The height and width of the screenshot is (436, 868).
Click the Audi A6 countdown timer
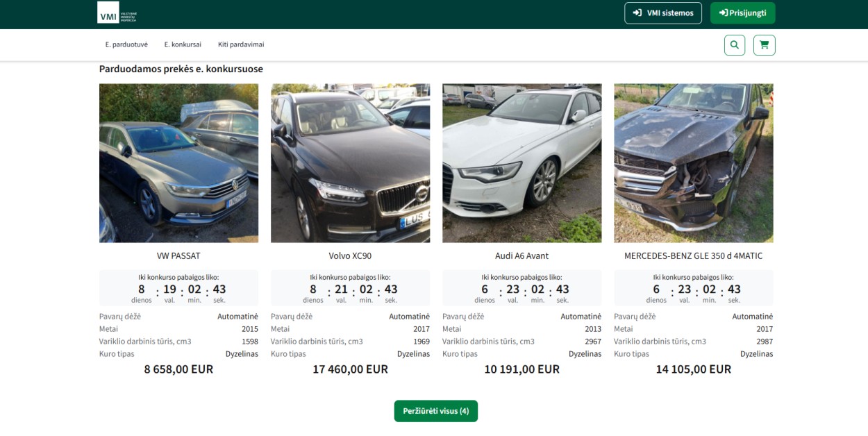[x=521, y=289]
